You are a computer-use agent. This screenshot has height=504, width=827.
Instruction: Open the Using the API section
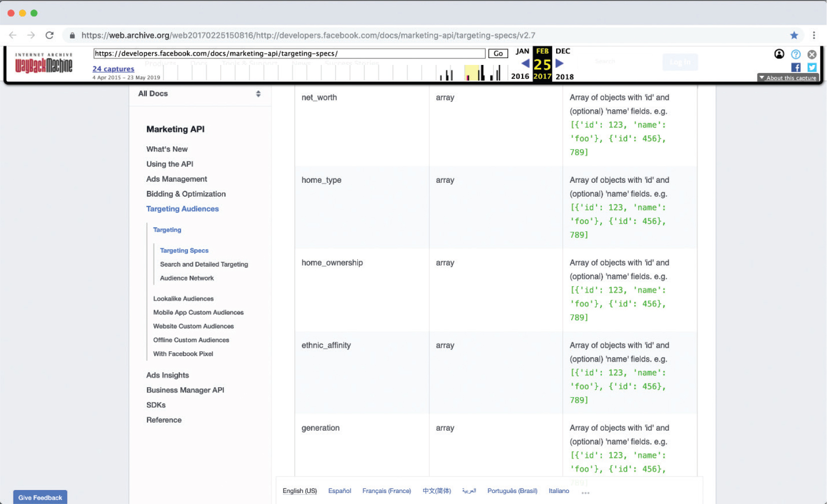(x=170, y=164)
